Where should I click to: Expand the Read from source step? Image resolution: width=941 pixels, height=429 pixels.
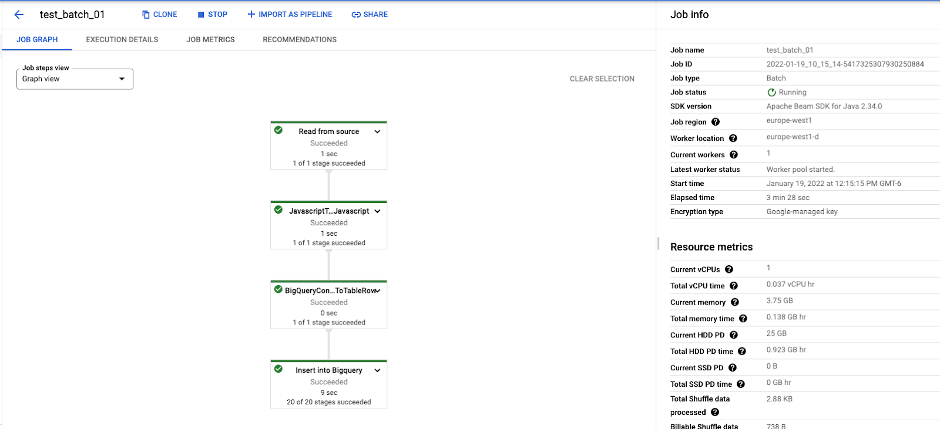pos(377,131)
